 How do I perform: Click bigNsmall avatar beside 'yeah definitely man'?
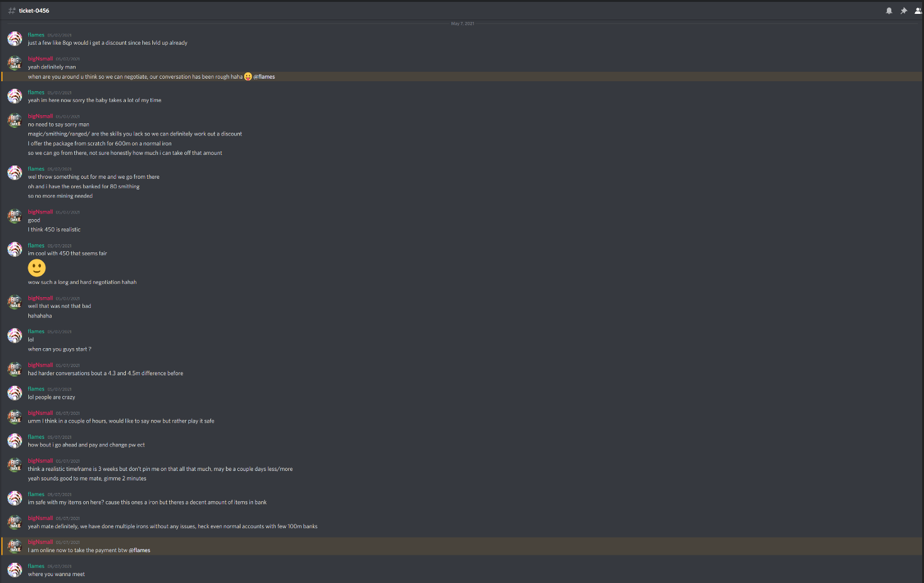(14, 62)
